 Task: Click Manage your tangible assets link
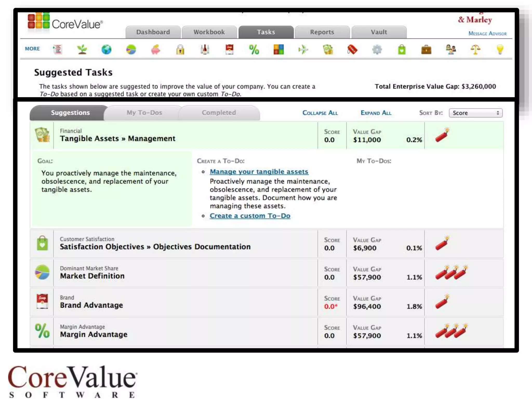pos(259,172)
